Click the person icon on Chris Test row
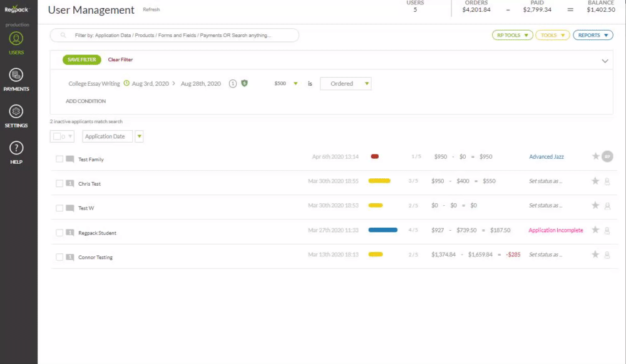The height and width of the screenshot is (364, 626). click(x=607, y=181)
